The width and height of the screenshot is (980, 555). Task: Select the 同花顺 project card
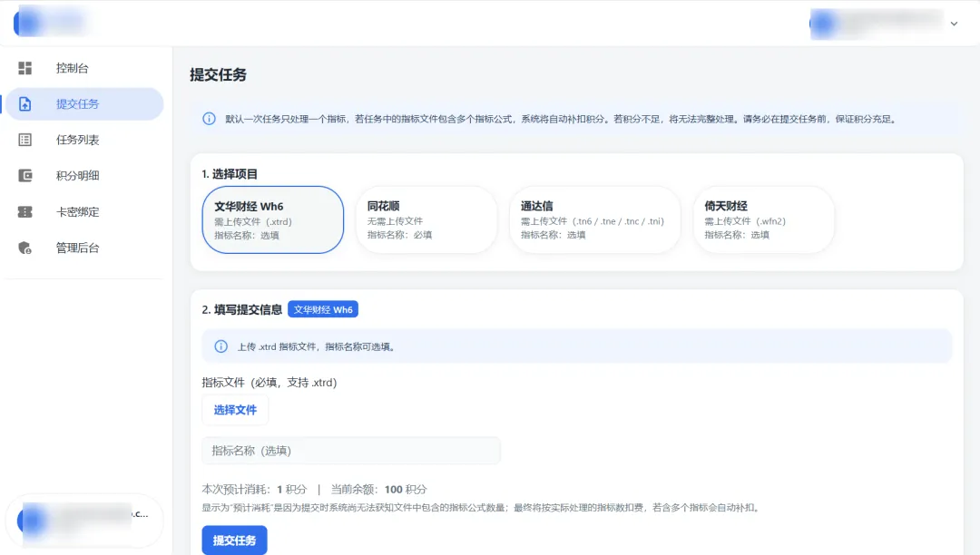pyautogui.click(x=426, y=219)
